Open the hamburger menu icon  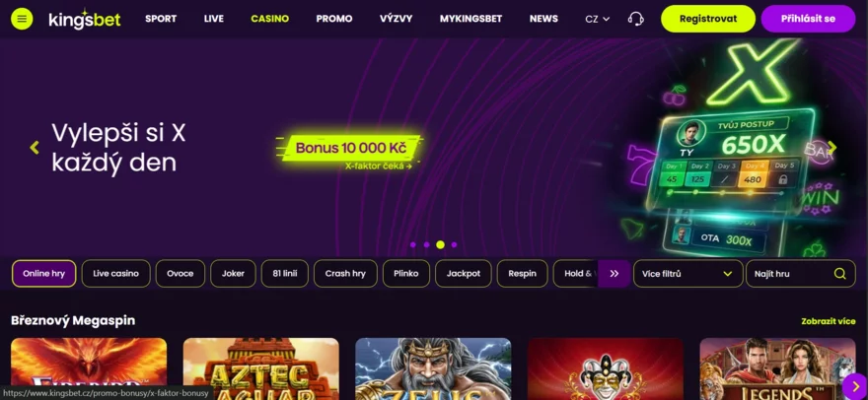coord(22,19)
